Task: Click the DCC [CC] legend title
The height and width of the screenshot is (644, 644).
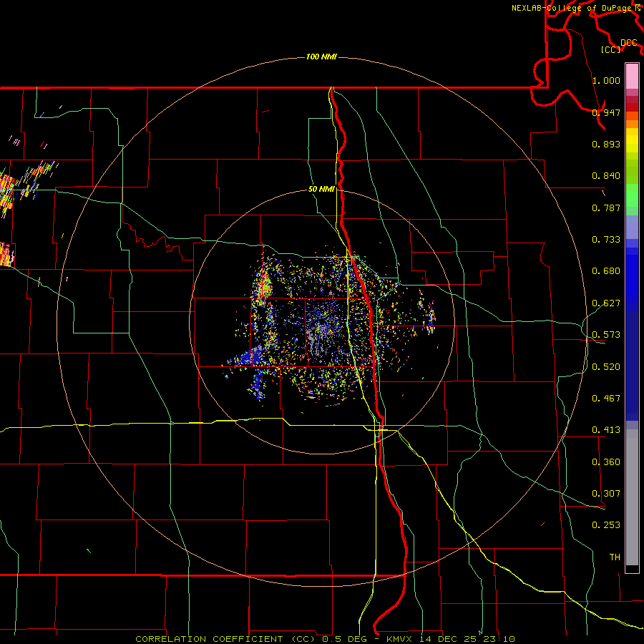Action: [x=620, y=46]
